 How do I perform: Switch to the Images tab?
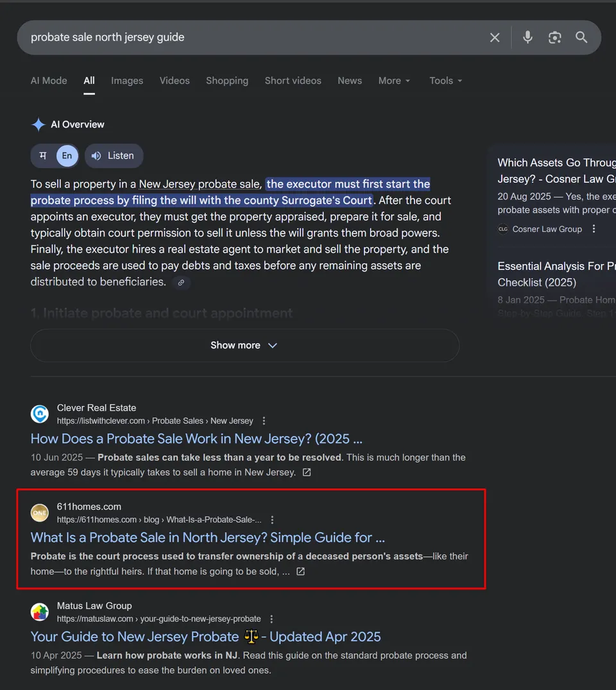(127, 81)
